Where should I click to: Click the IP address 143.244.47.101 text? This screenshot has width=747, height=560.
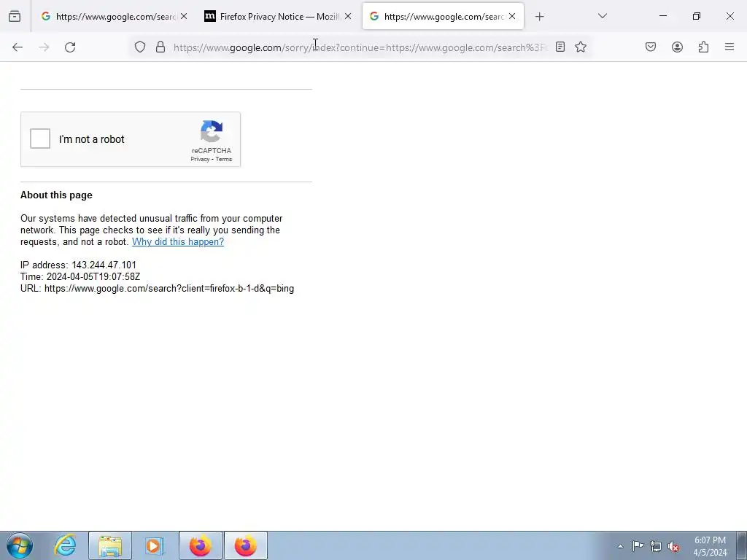tap(78, 265)
